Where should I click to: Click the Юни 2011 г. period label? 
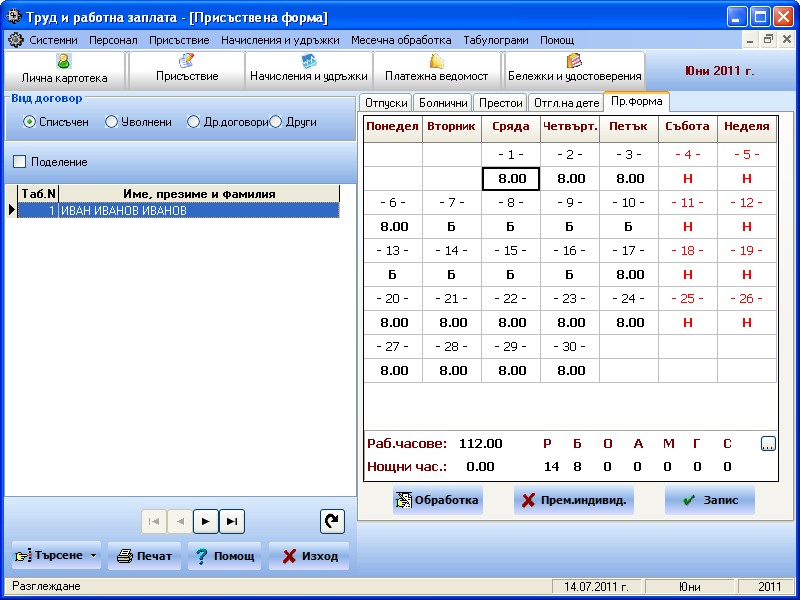tap(719, 71)
